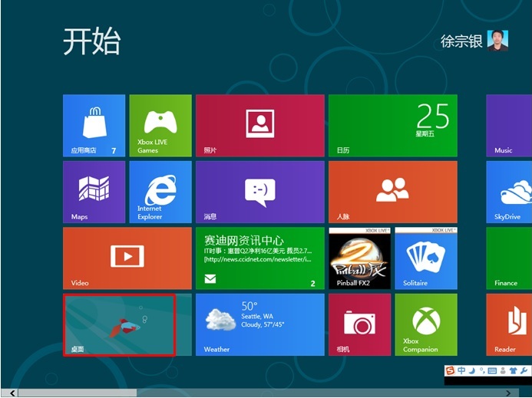Click the horizontal scrollbar thumb

(78, 393)
